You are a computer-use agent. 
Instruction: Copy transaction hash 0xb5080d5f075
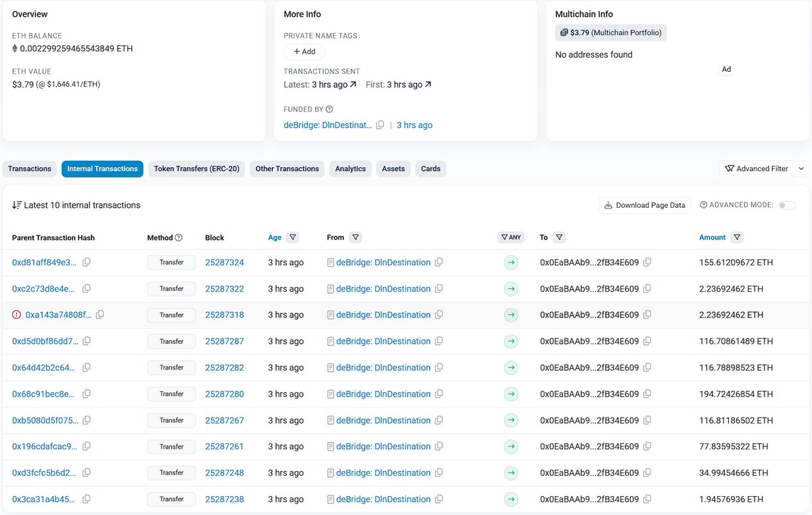tap(87, 420)
